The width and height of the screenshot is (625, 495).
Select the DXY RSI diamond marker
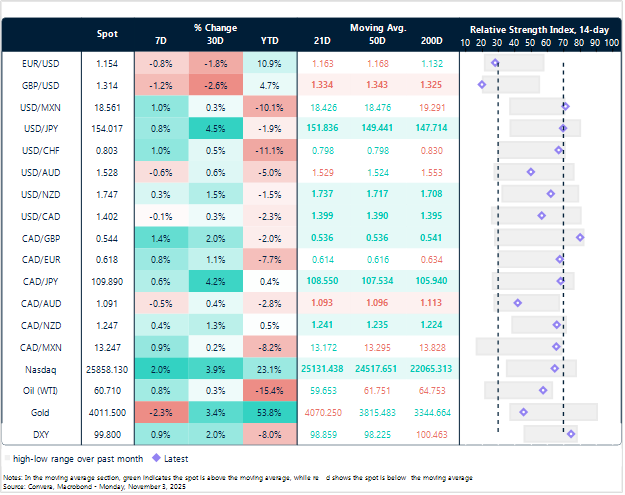point(571,434)
